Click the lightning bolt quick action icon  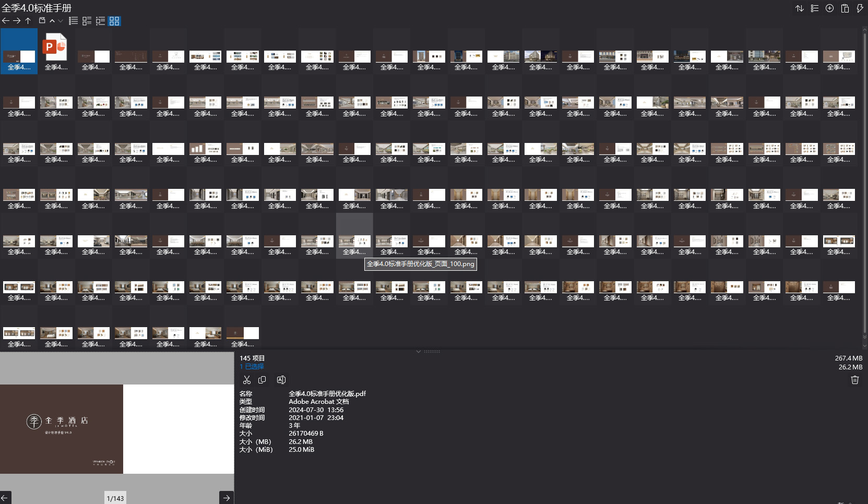tap(860, 8)
